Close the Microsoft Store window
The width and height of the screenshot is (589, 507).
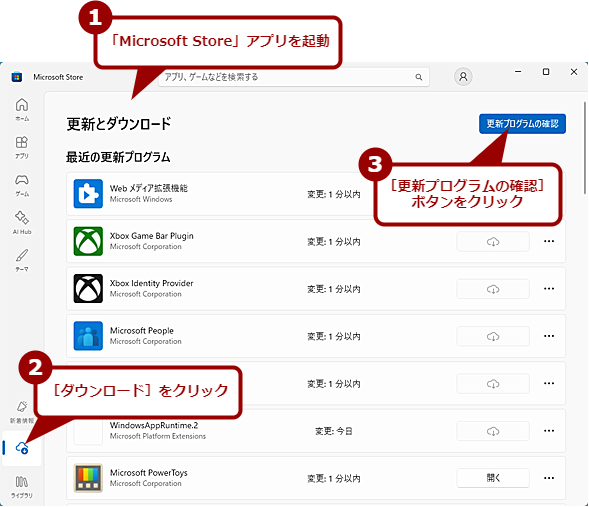tap(574, 71)
